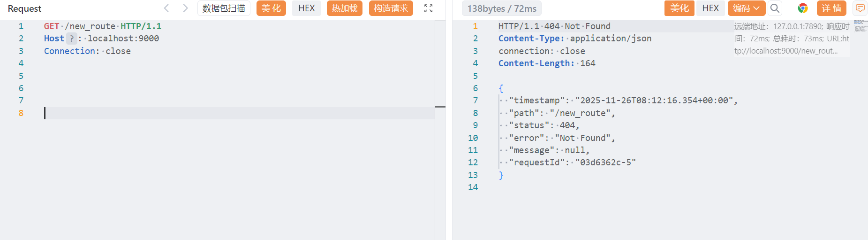
Task: Click the 138bytes / 72ms response size tag
Action: (x=501, y=8)
